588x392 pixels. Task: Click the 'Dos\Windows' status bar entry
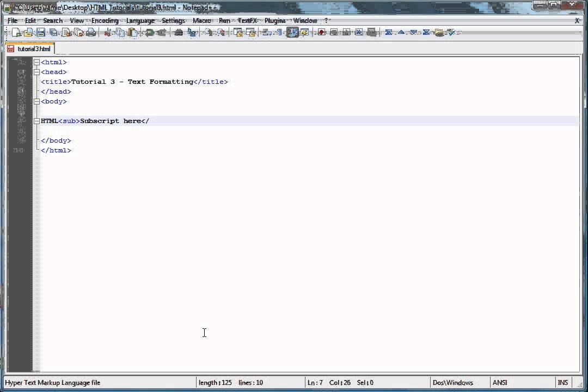click(x=452, y=383)
